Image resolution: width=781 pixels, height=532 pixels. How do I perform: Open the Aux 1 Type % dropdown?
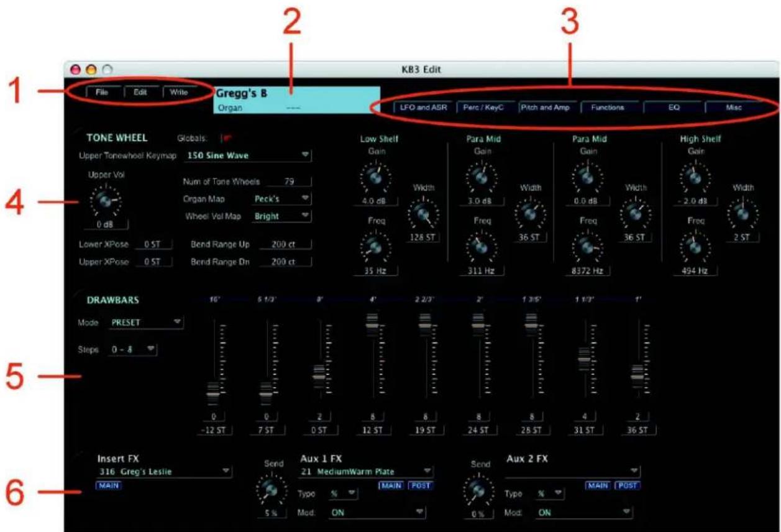pos(344,494)
